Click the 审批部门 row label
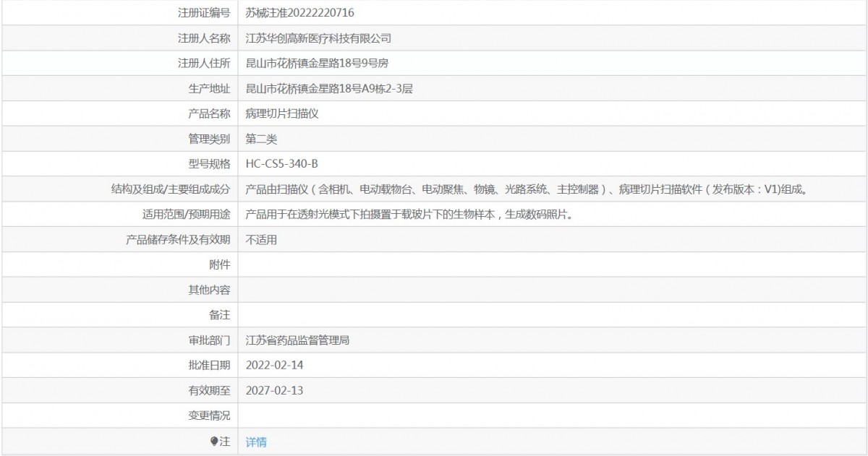868x456 pixels. coord(208,340)
